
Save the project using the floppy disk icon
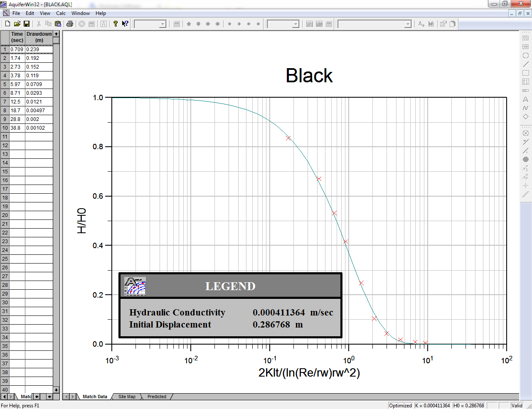click(26, 24)
